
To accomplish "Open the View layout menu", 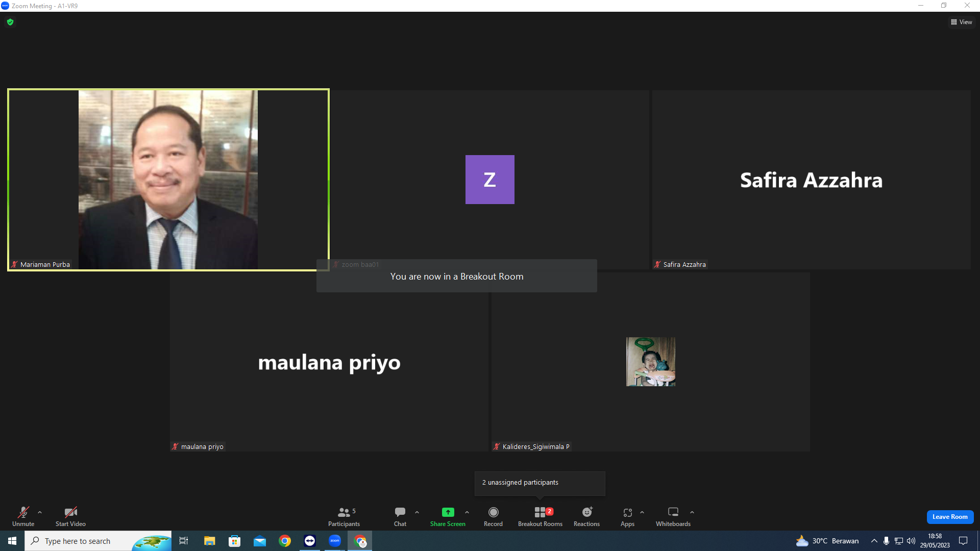I will point(962,22).
